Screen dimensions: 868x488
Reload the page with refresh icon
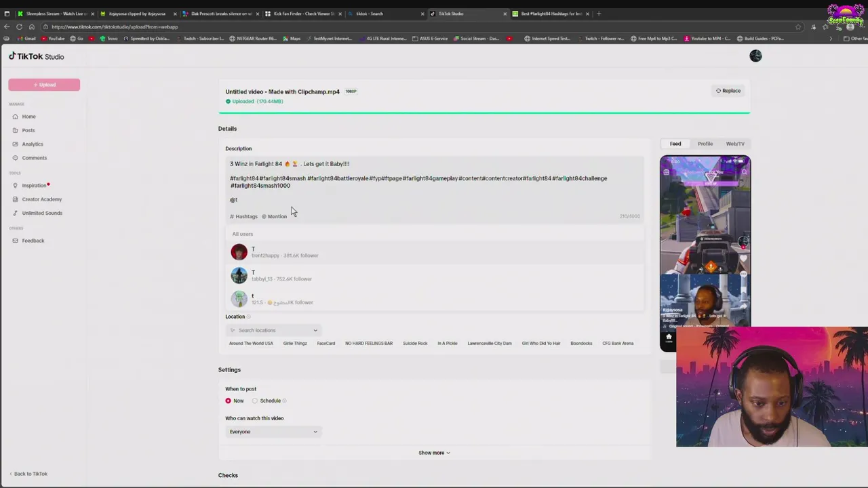(19, 26)
